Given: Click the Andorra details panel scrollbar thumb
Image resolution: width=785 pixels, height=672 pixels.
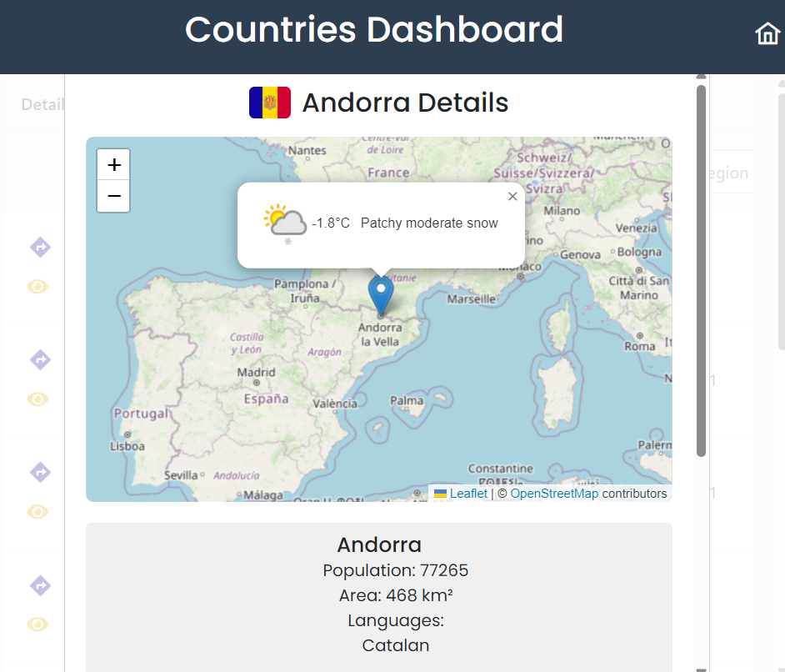Looking at the screenshot, I should [701, 267].
